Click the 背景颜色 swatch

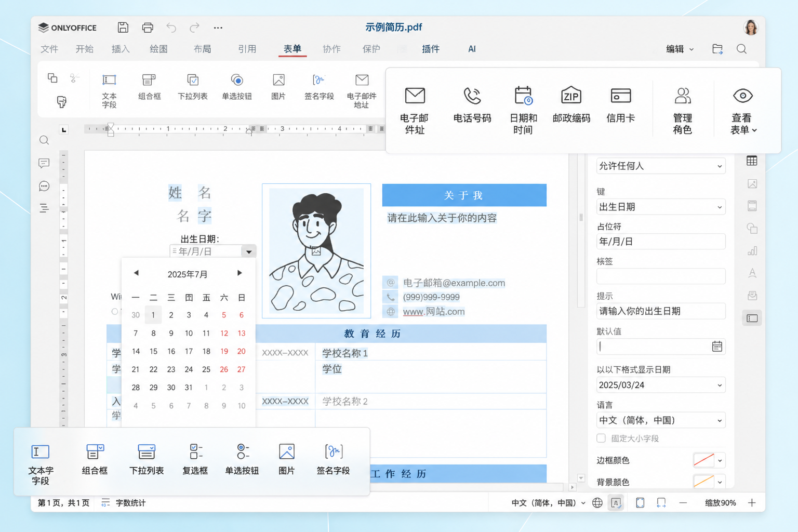tap(704, 482)
